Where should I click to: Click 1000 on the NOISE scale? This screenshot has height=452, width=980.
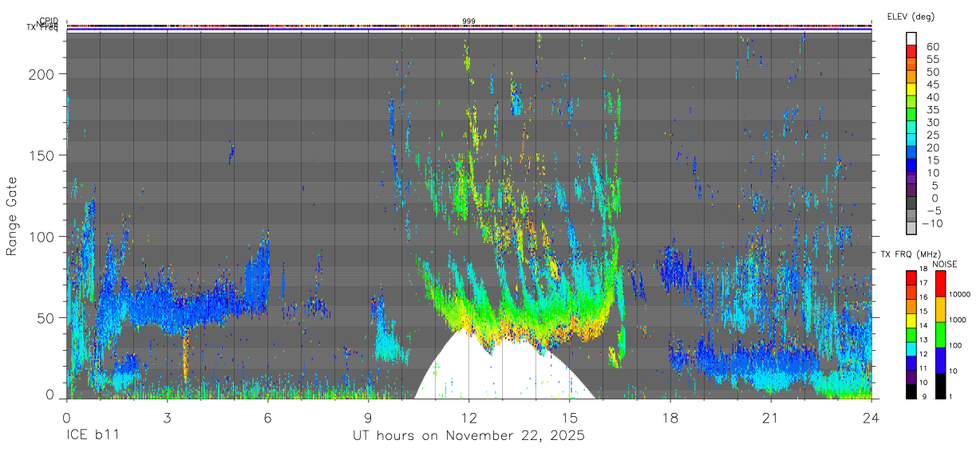[x=959, y=320]
